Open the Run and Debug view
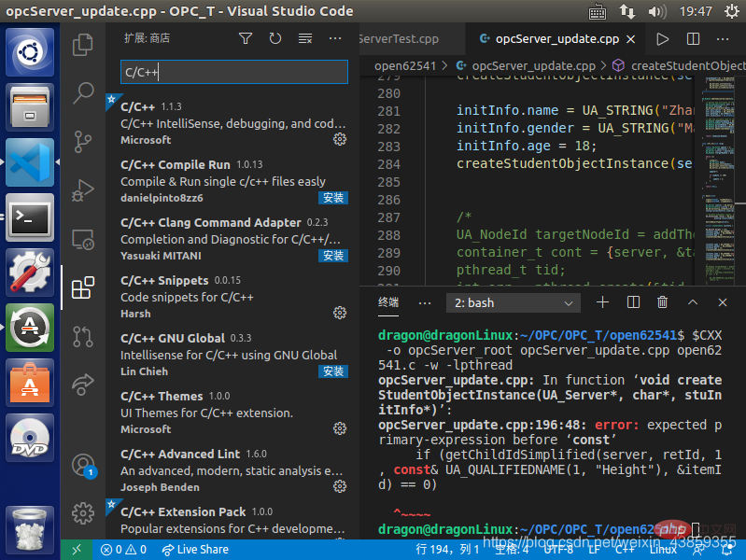 click(83, 190)
